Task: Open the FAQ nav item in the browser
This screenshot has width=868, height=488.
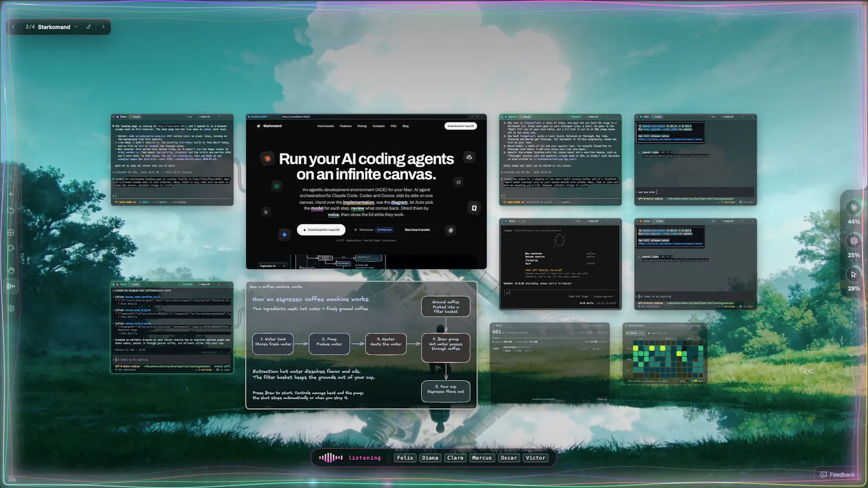Action: click(x=393, y=126)
